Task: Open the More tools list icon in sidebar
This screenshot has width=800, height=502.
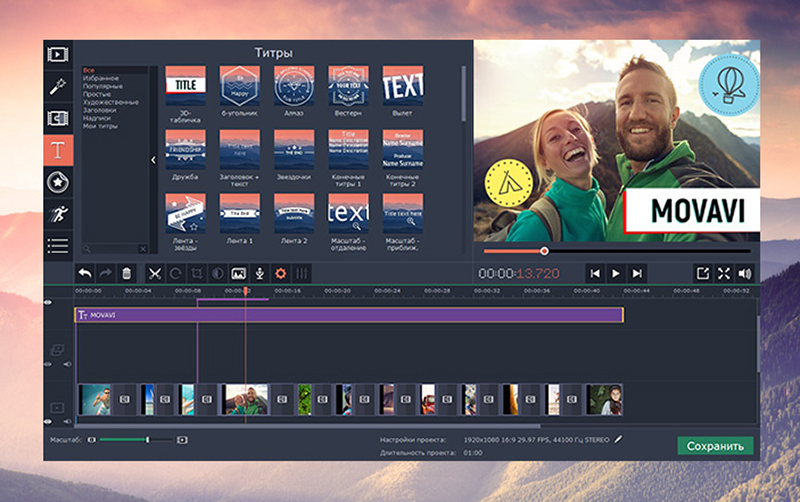Action: tap(59, 244)
